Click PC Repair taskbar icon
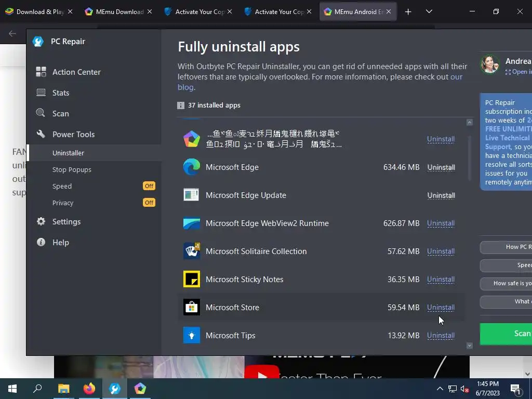532x399 pixels. 115,389
